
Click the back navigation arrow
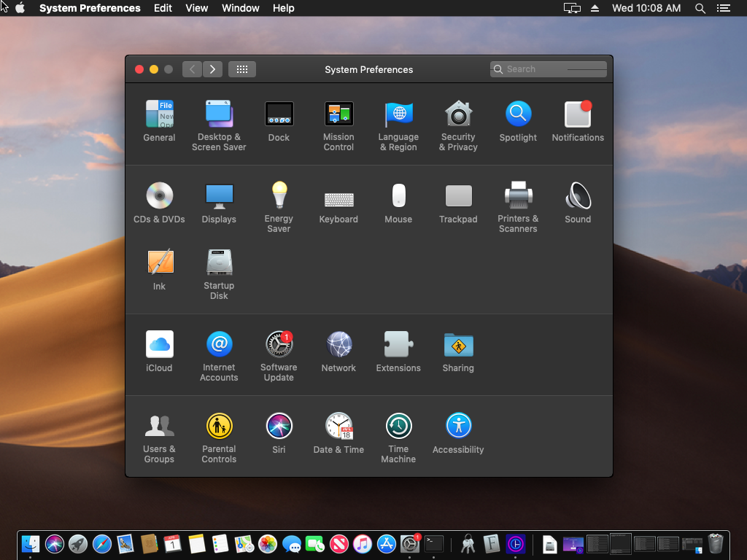(x=192, y=69)
